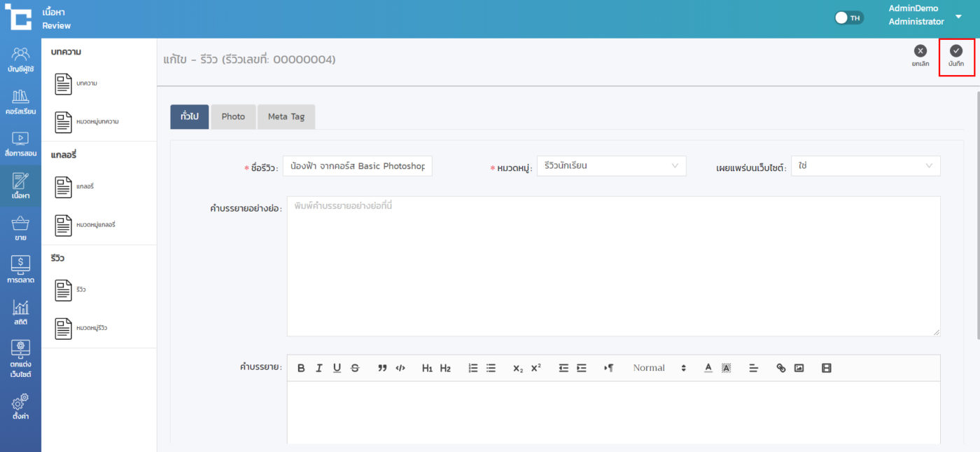The height and width of the screenshot is (452, 980).
Task: Pick the text color option
Action: click(x=708, y=368)
